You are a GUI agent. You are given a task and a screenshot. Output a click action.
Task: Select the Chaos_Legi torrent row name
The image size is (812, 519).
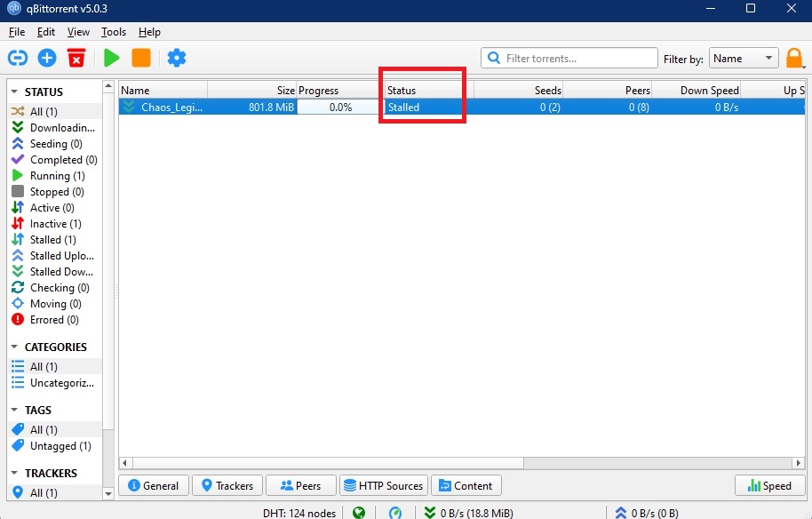(171, 108)
